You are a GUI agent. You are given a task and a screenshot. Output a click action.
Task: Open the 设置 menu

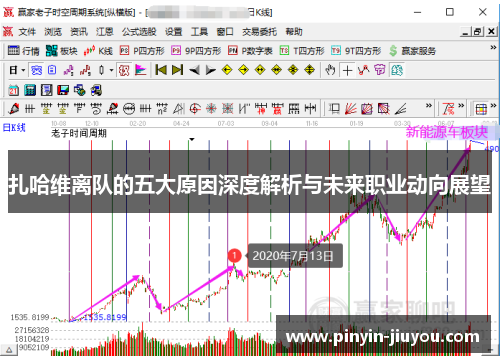174,32
